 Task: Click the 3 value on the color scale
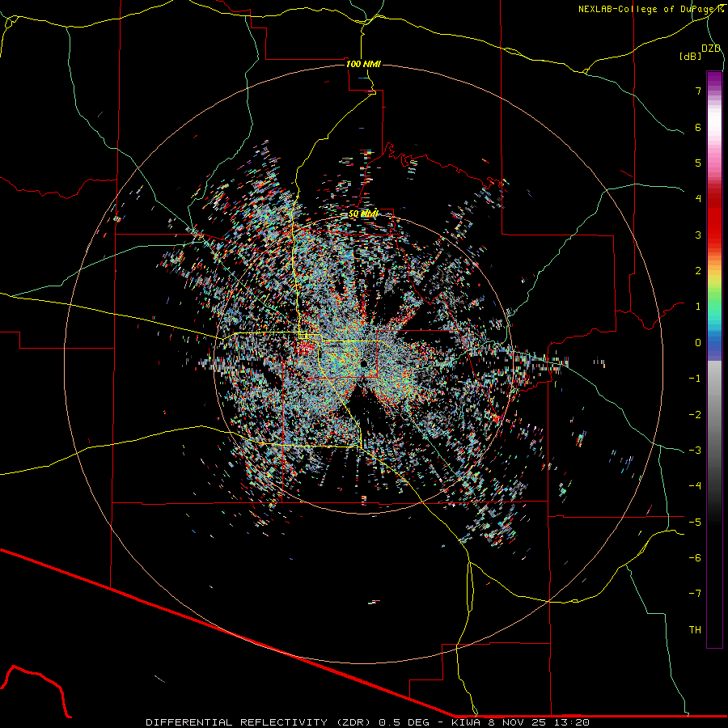[x=698, y=235]
